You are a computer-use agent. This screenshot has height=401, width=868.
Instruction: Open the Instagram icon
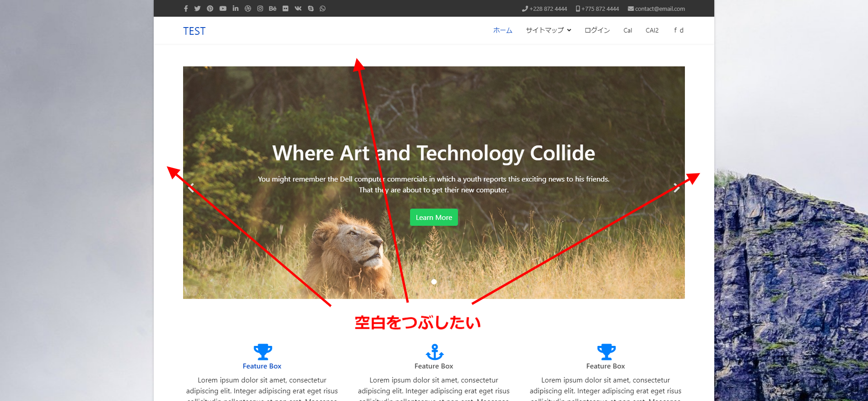[260, 9]
